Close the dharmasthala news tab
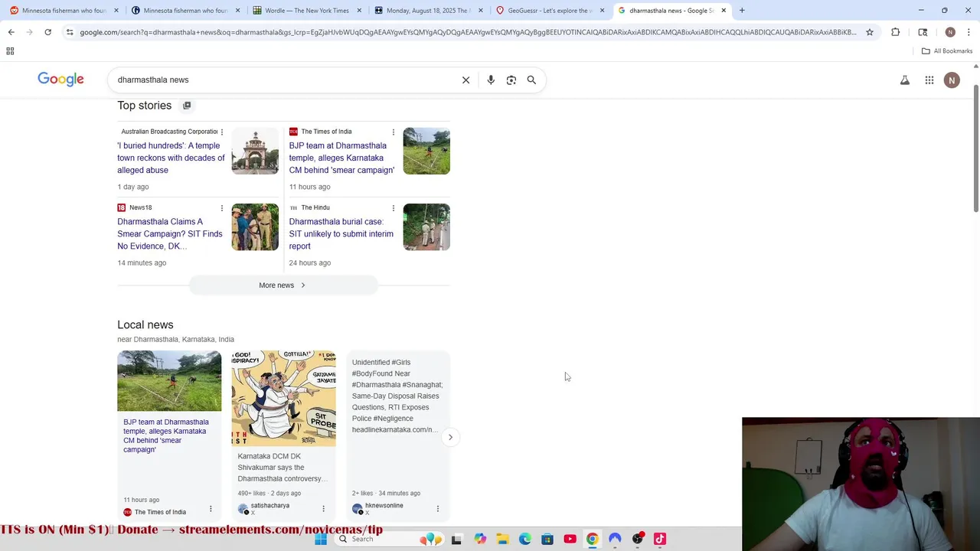 pos(724,11)
